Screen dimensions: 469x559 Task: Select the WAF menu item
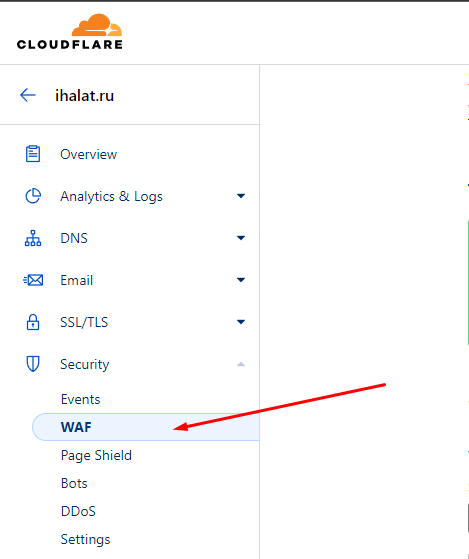pos(146,427)
